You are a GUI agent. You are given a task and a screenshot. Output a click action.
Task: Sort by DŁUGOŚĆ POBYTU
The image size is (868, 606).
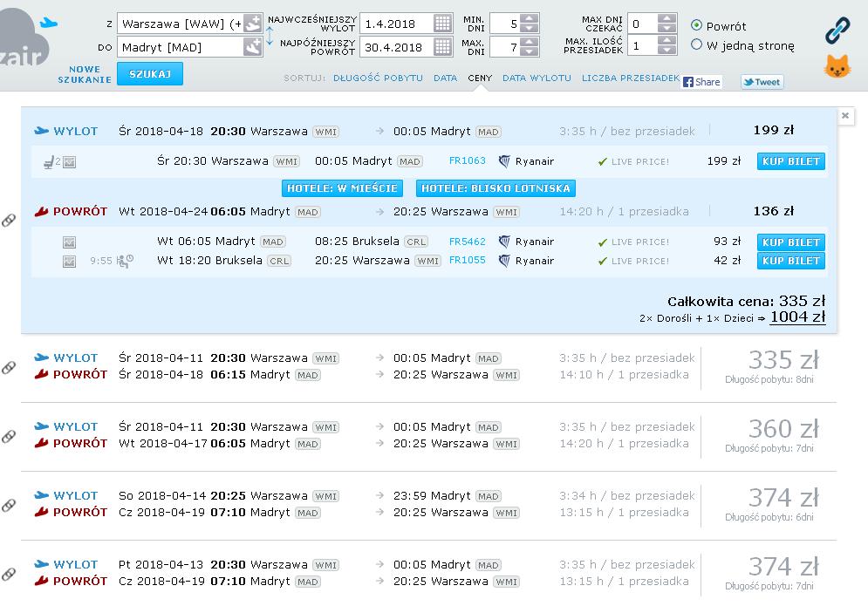point(378,78)
